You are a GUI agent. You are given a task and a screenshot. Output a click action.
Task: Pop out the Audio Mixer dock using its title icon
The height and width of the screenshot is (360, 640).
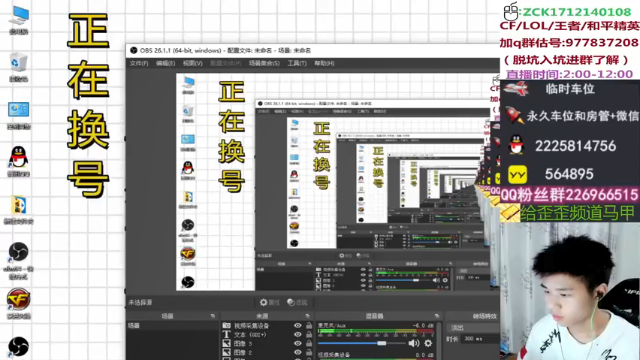437,316
